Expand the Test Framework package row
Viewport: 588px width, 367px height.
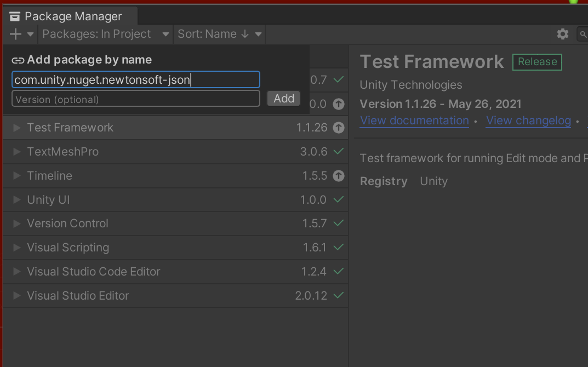pyautogui.click(x=16, y=128)
